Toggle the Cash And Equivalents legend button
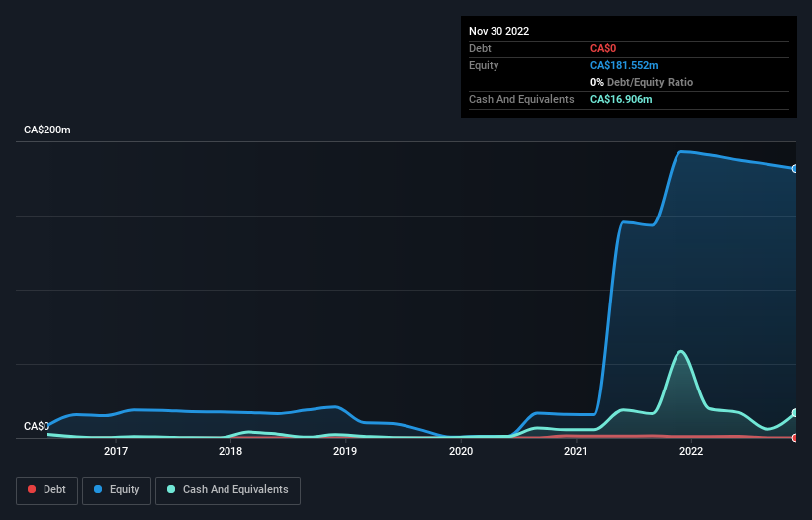Screen dimensions: 812x520 227,490
